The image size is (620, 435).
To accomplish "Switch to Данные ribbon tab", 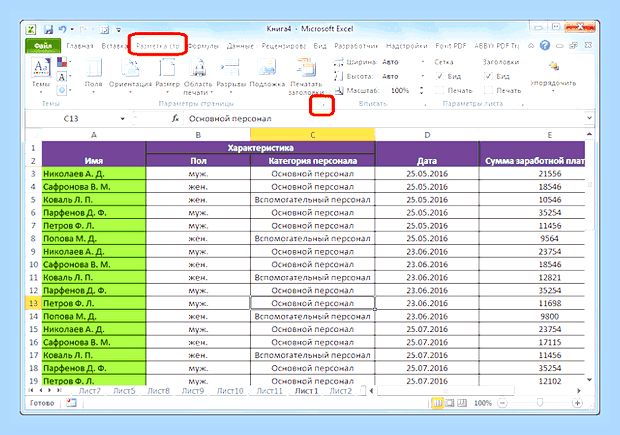I will pyautogui.click(x=240, y=46).
